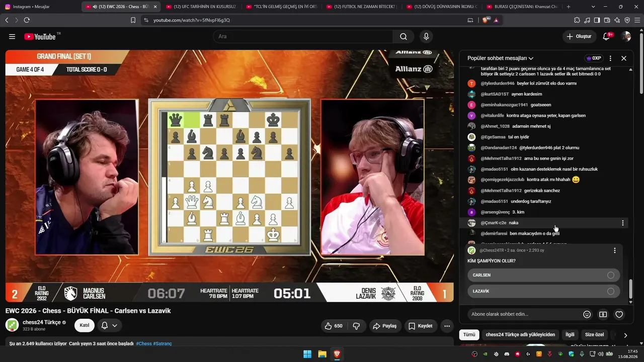Open the emoji picker in chat
This screenshot has height=362, width=644.
587,314
